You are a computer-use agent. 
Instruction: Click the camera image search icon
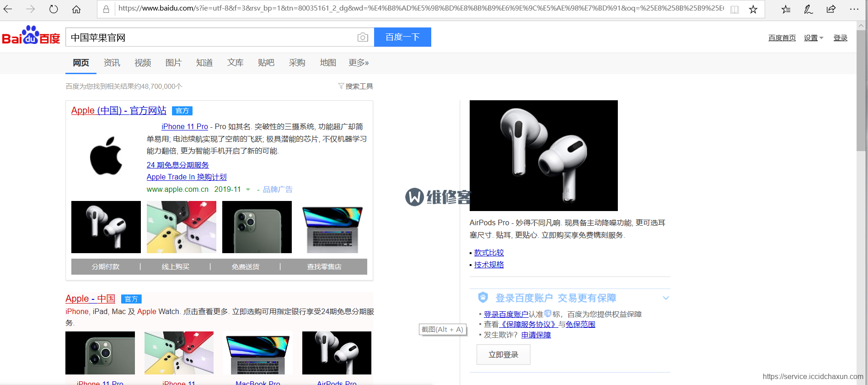click(363, 38)
